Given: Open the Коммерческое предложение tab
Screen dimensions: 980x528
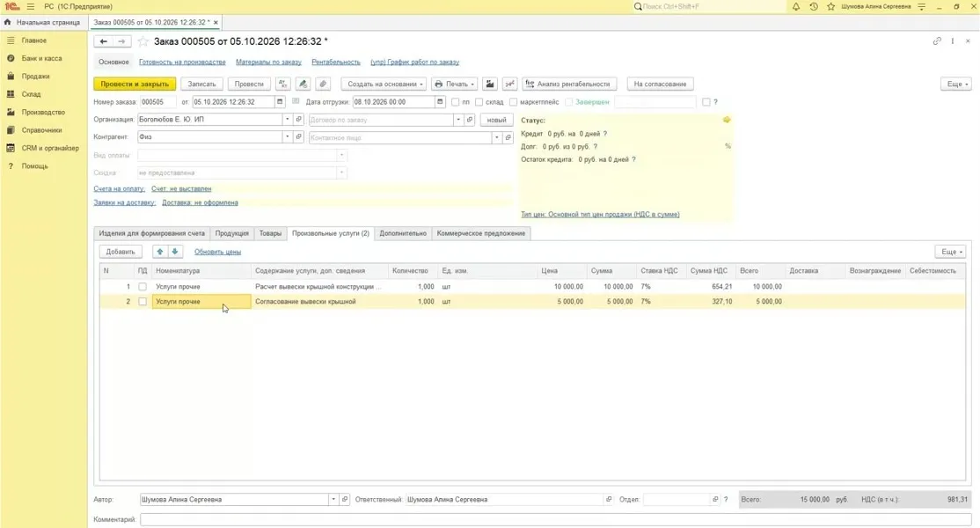Looking at the screenshot, I should tap(481, 234).
